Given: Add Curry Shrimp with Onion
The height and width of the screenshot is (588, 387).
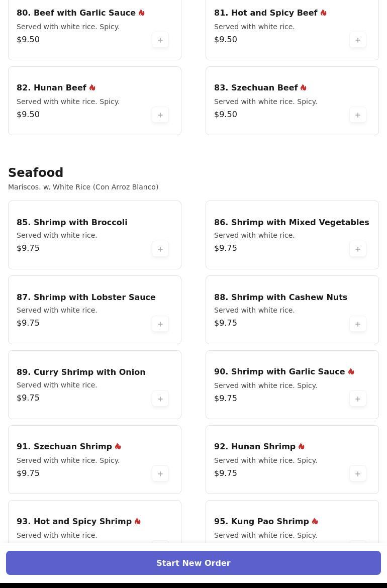Looking at the screenshot, I should [160, 399].
